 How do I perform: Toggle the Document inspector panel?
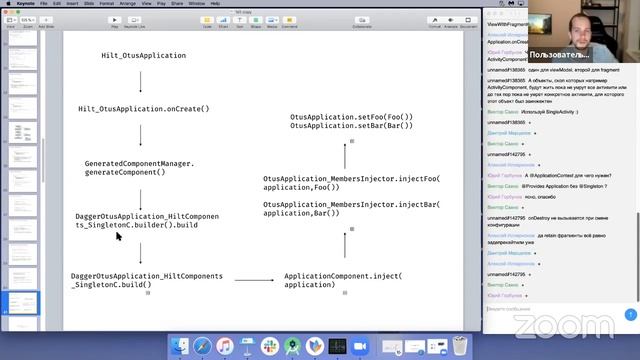pyautogui.click(x=468, y=20)
